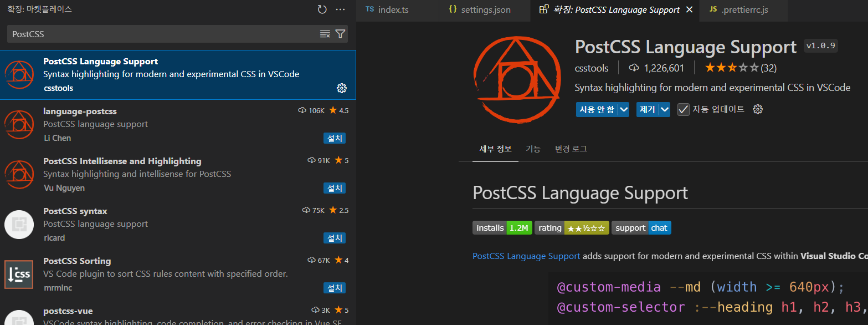The image size is (868, 325).
Task: Select the language-postcss list entry
Action: point(178,125)
